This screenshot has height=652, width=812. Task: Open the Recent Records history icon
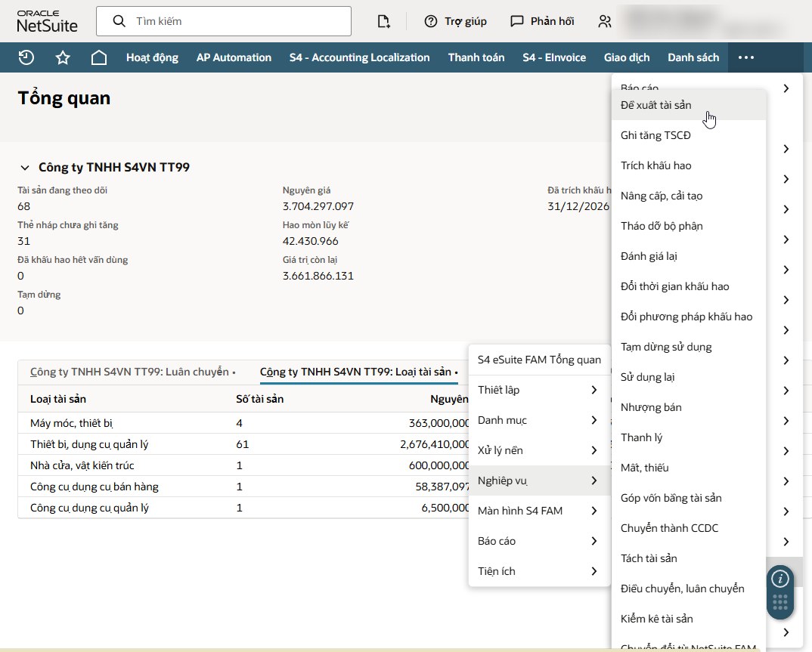tap(26, 57)
